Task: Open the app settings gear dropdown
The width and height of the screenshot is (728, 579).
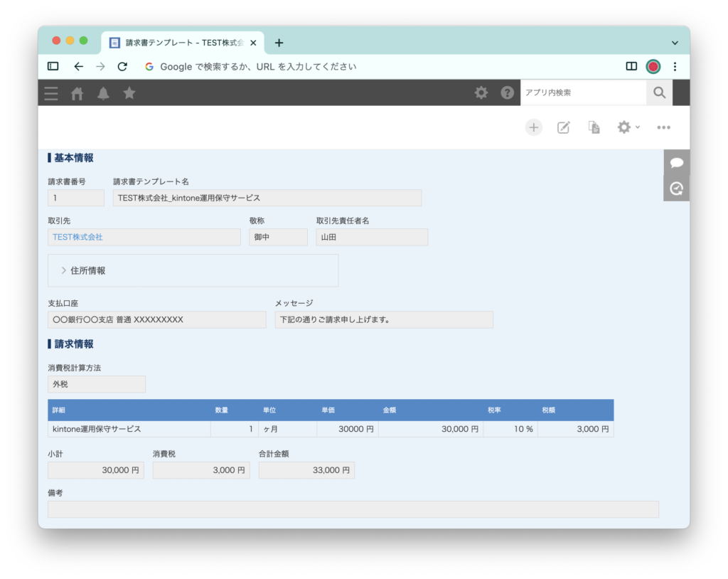Action: coord(628,127)
